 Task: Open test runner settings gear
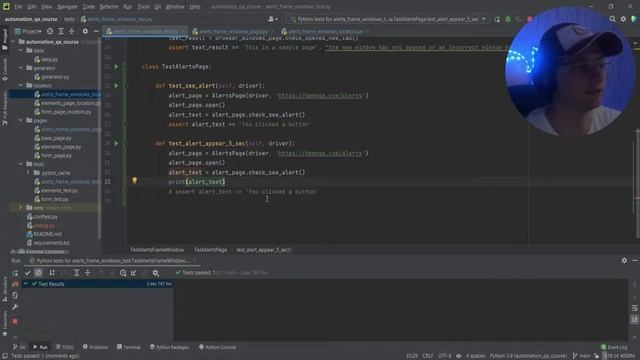pos(156,273)
